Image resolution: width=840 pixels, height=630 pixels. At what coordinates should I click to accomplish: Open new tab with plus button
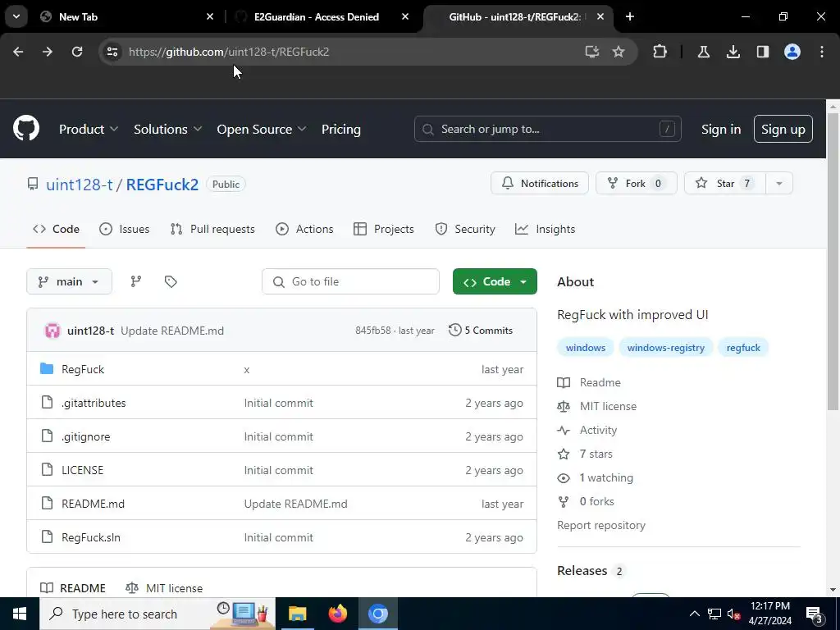point(630,17)
